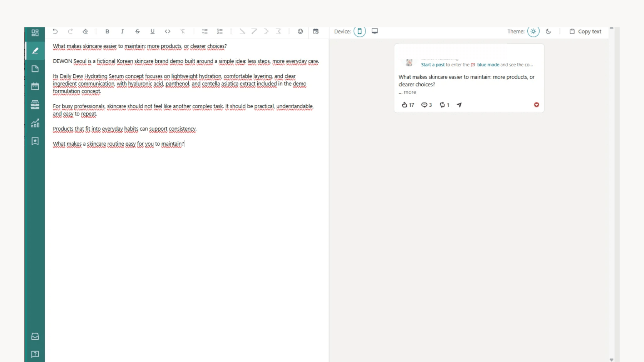Click the red heart badge in preview
Image resolution: width=644 pixels, height=362 pixels.
537,105
